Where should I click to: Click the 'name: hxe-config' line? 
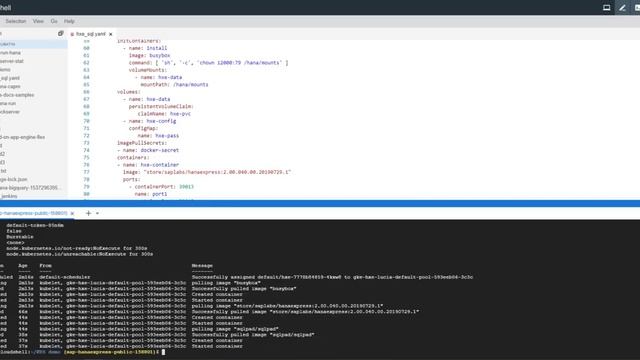point(152,121)
